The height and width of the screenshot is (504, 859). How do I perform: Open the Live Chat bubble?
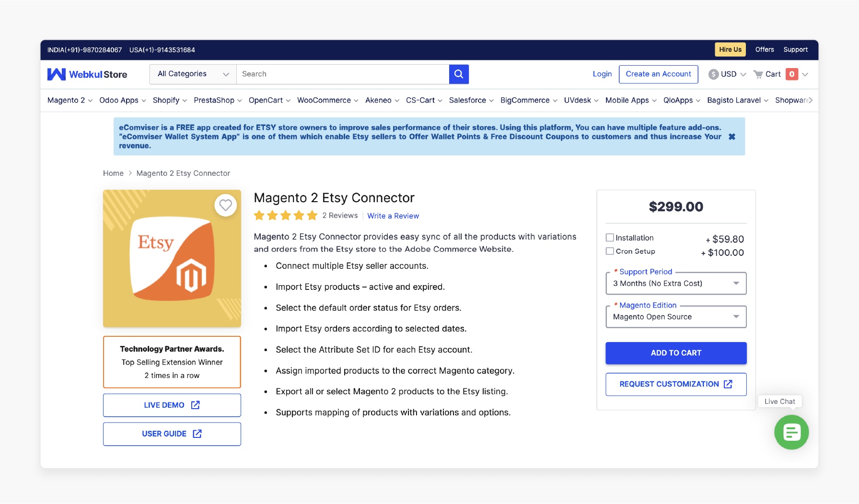click(x=791, y=432)
